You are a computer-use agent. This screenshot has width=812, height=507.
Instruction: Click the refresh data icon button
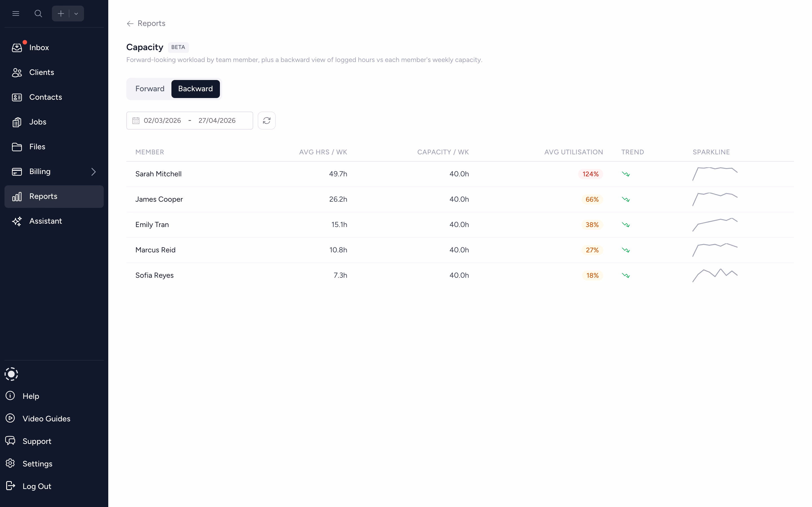(266, 120)
